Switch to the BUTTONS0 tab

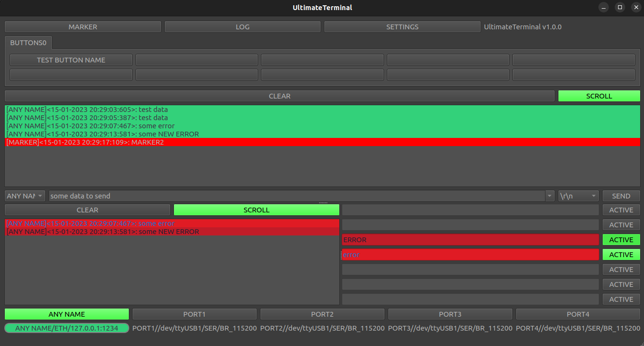point(28,42)
